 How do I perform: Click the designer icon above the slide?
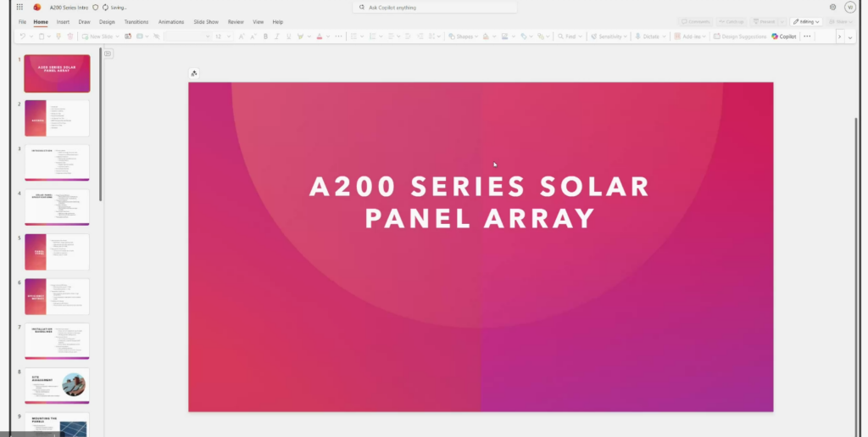tap(194, 73)
